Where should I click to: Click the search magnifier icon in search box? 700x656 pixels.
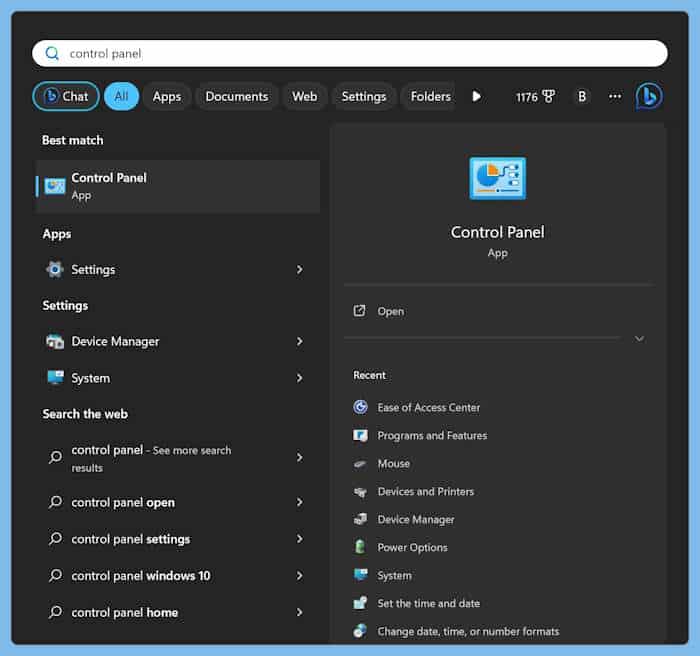[52, 54]
